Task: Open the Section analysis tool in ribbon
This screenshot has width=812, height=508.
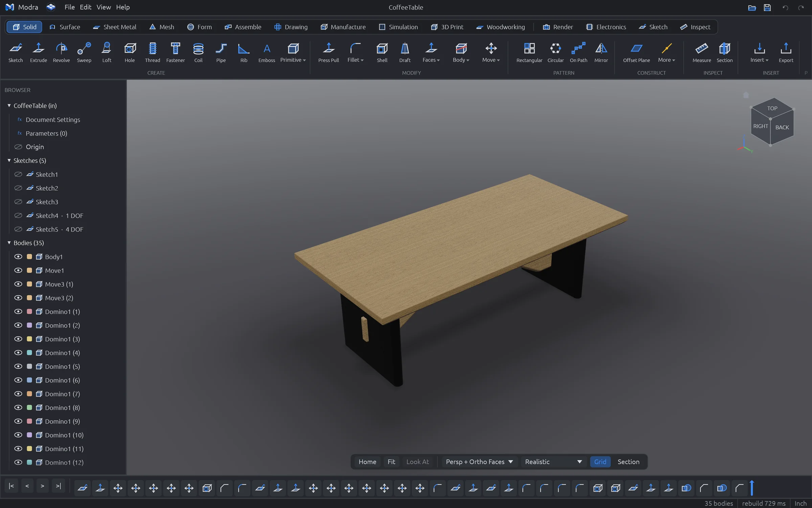Action: pos(724,52)
